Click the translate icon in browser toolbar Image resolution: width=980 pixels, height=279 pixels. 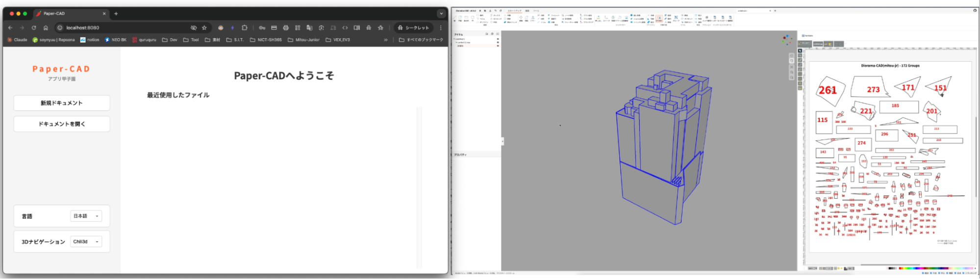(309, 28)
